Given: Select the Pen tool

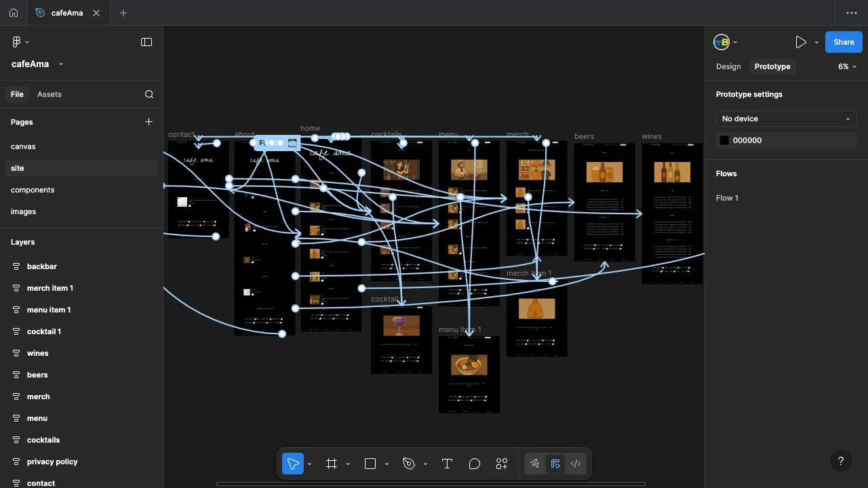Looking at the screenshot, I should pos(409,464).
